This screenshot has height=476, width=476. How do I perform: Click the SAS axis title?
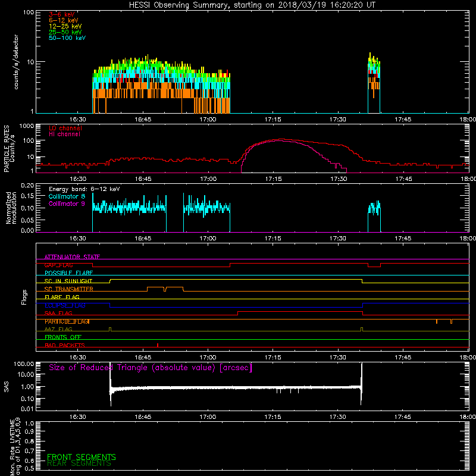7,387
